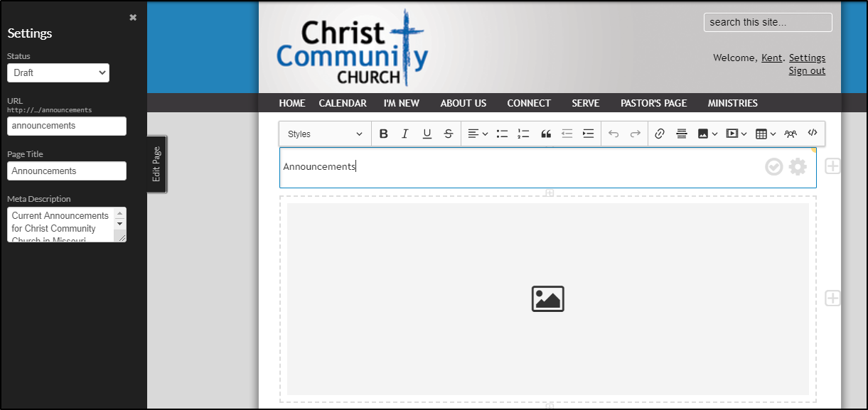Viewport: 868px width, 410px height.
Task: Open the CALENDAR menu item
Action: coord(343,103)
